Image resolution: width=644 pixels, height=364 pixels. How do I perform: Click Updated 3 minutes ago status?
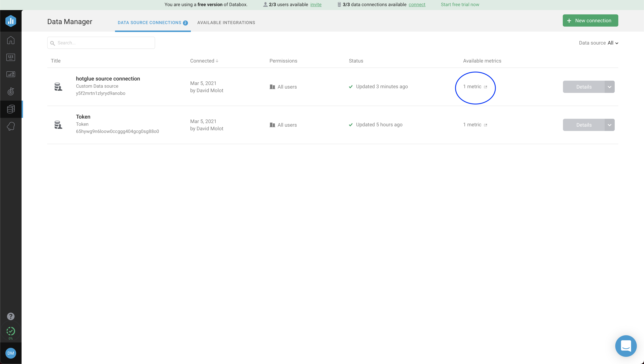tap(382, 86)
